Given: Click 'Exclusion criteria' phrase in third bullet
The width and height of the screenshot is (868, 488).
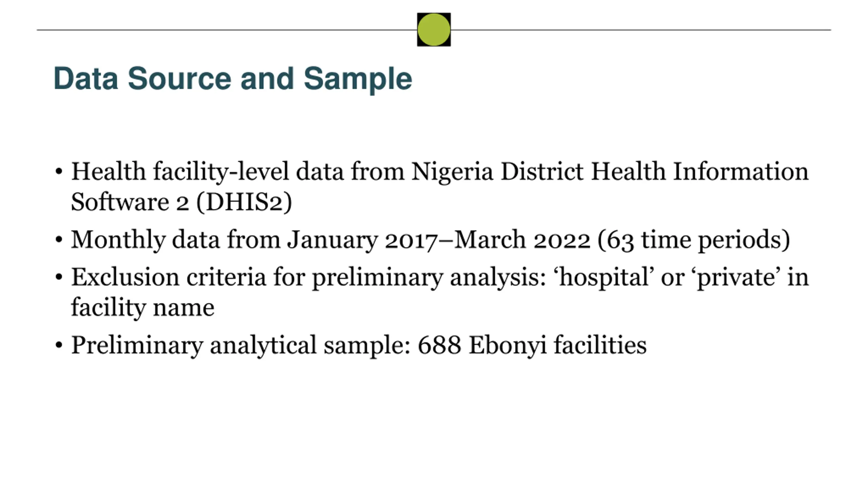Looking at the screenshot, I should point(169,277).
